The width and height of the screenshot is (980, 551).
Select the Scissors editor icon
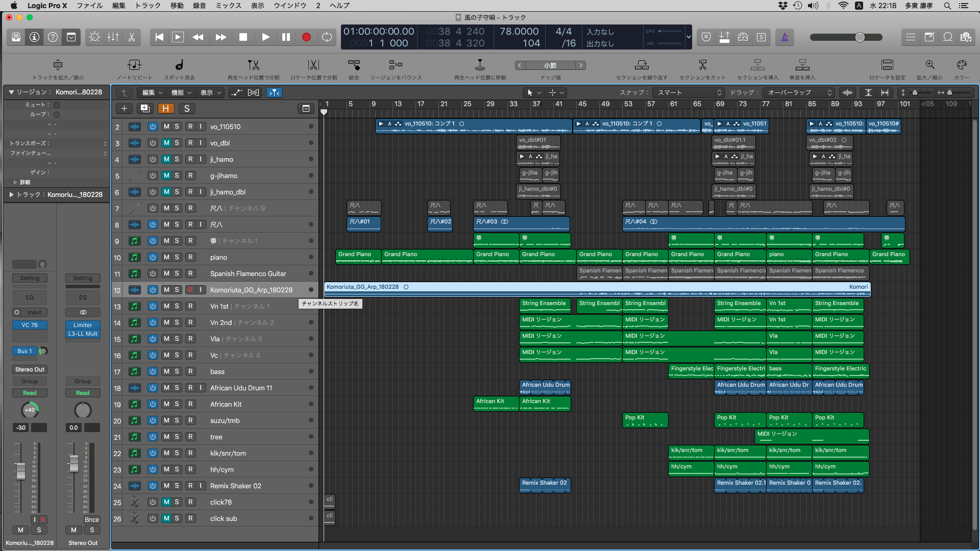click(x=132, y=37)
